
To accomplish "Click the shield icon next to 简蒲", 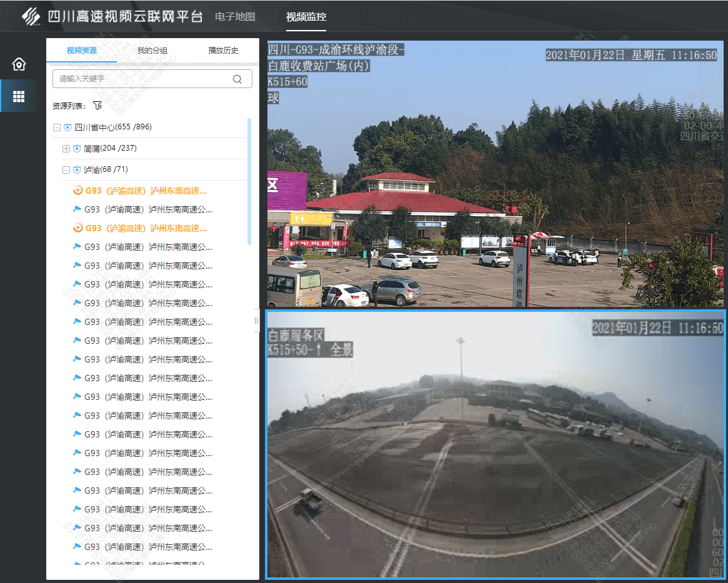I will [x=77, y=149].
